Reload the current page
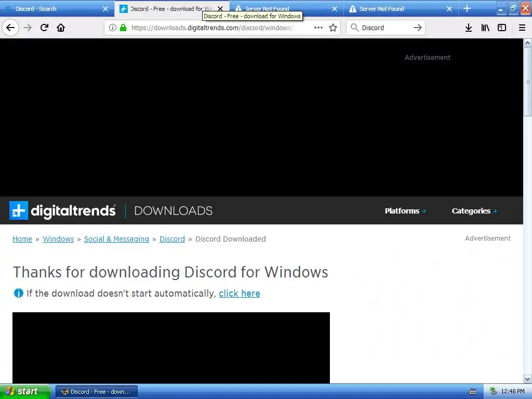 45,28
